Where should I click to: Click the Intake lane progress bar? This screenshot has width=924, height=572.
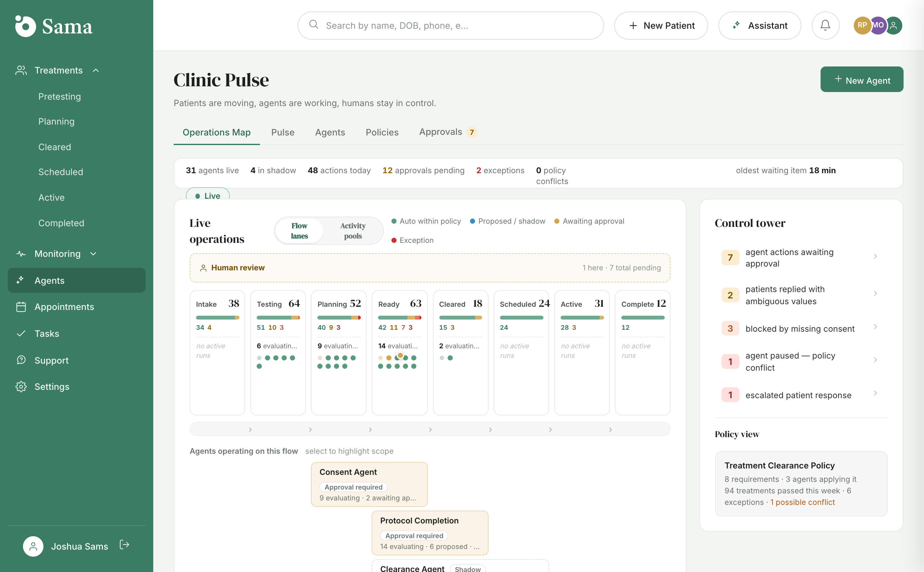click(x=218, y=317)
